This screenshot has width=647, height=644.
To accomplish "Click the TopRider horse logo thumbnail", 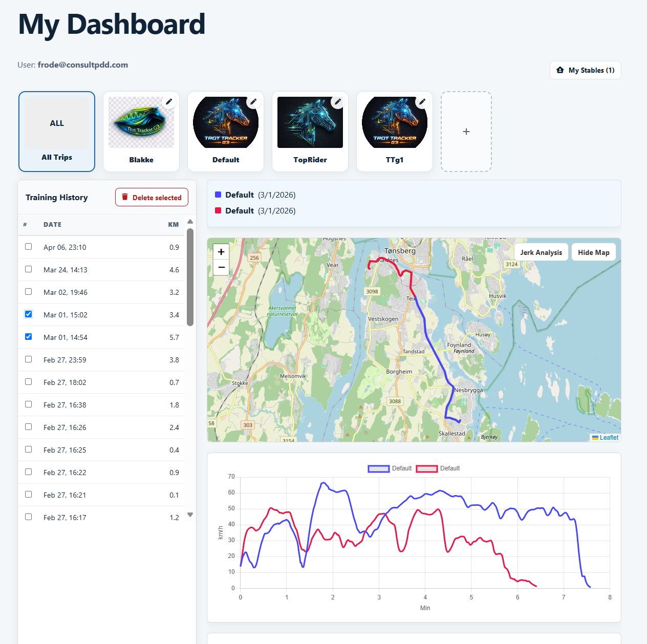I will point(310,122).
